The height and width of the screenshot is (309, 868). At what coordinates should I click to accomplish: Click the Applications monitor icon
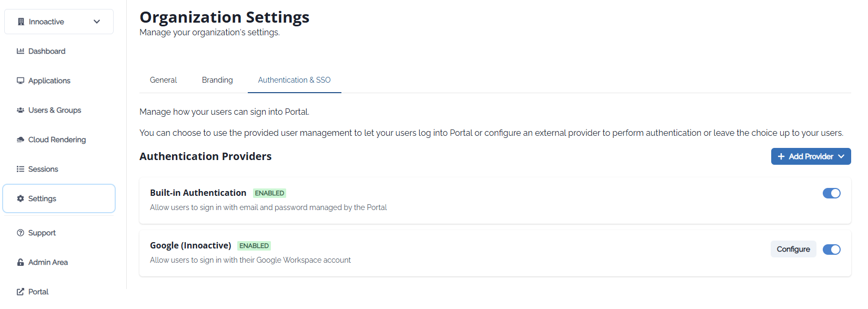point(21,81)
